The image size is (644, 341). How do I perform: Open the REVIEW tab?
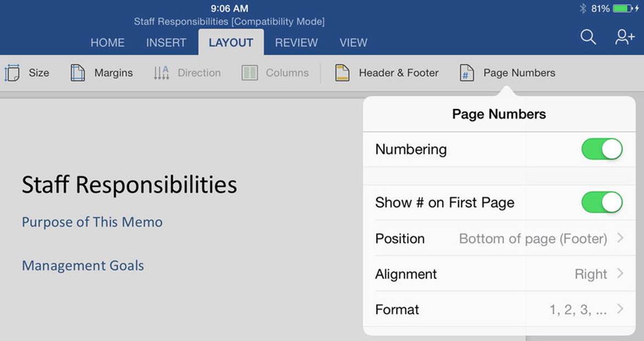[x=296, y=43]
